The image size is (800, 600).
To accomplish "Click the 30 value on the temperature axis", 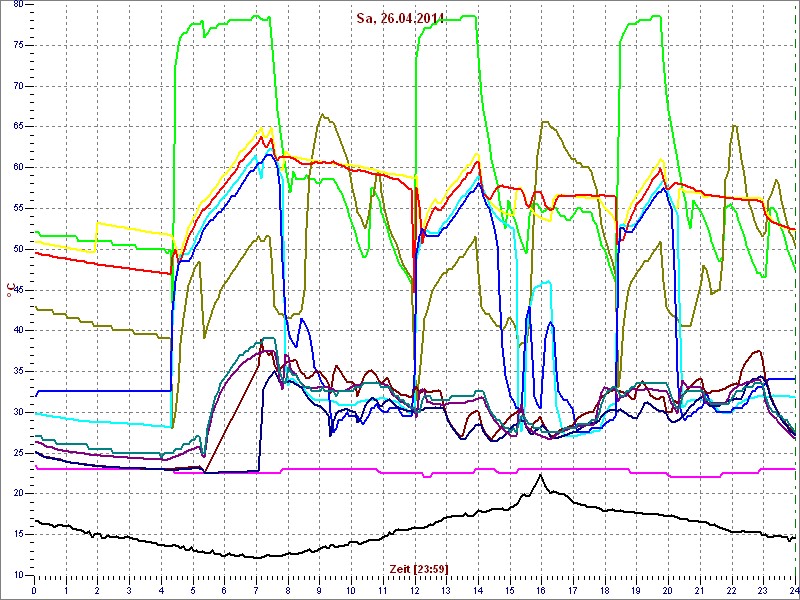I will (x=18, y=412).
